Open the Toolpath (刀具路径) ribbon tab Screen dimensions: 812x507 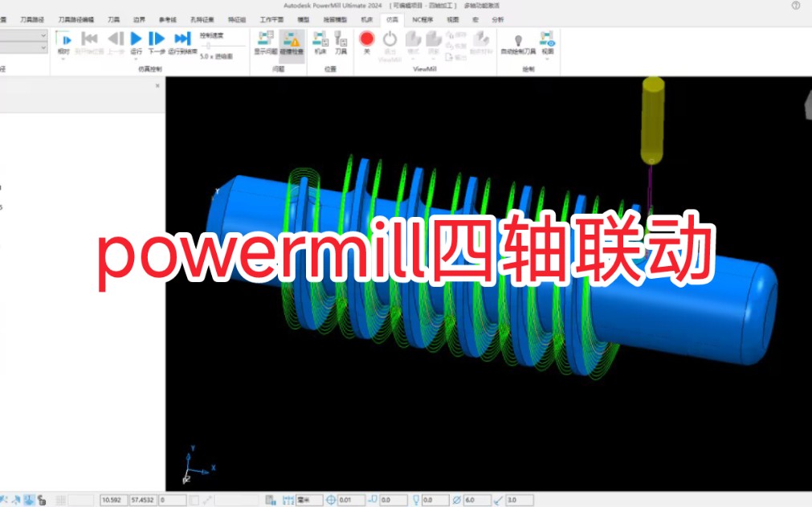tap(31, 19)
